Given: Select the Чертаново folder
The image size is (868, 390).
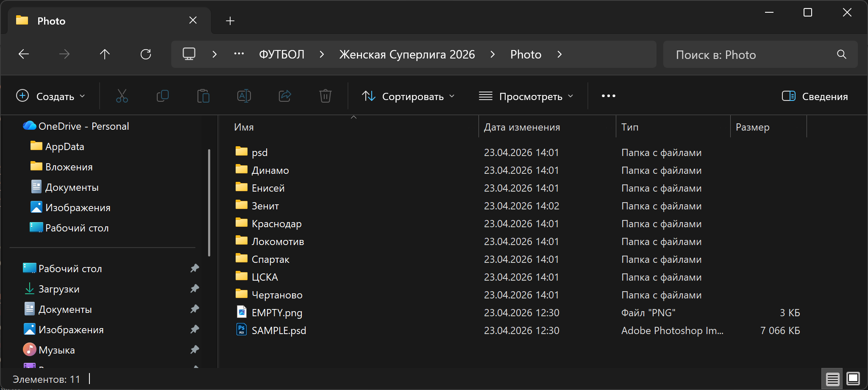Looking at the screenshot, I should tap(277, 295).
